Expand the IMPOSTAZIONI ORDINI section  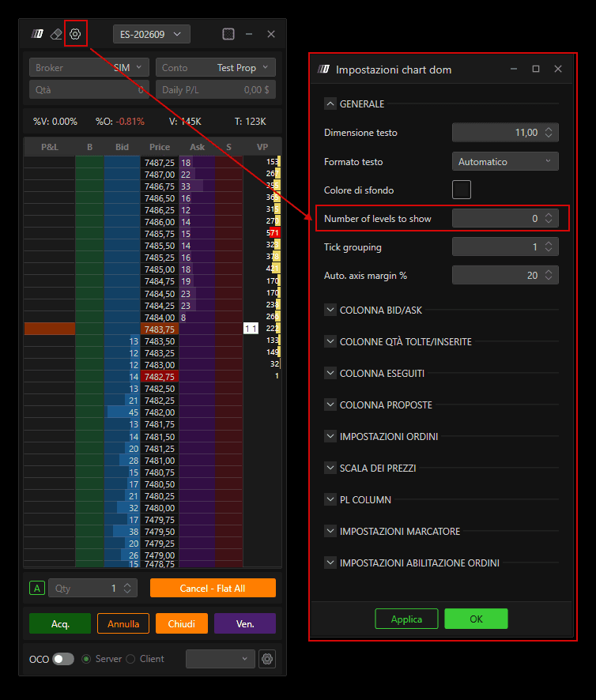(330, 436)
